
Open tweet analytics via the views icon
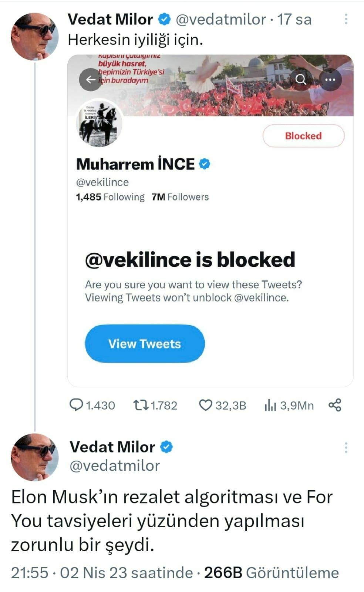271,406
